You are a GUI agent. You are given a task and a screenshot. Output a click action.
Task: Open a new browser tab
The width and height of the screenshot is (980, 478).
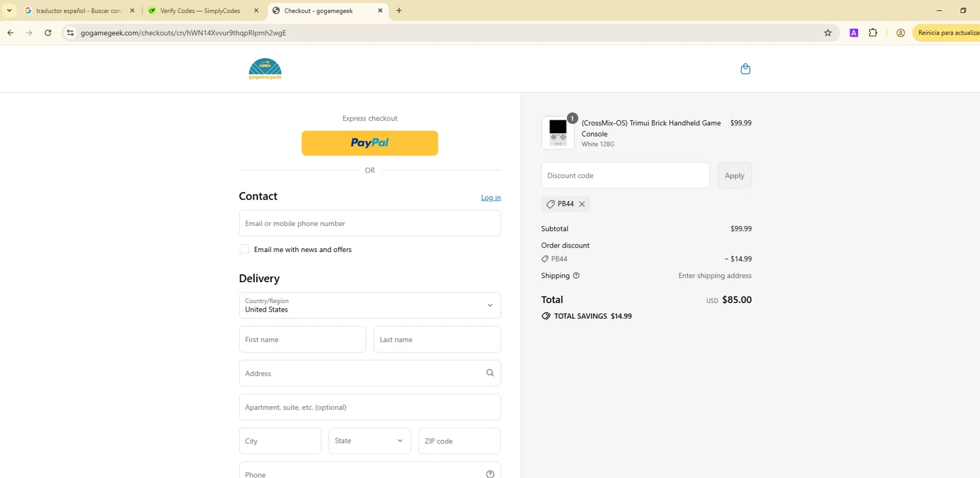click(x=399, y=10)
